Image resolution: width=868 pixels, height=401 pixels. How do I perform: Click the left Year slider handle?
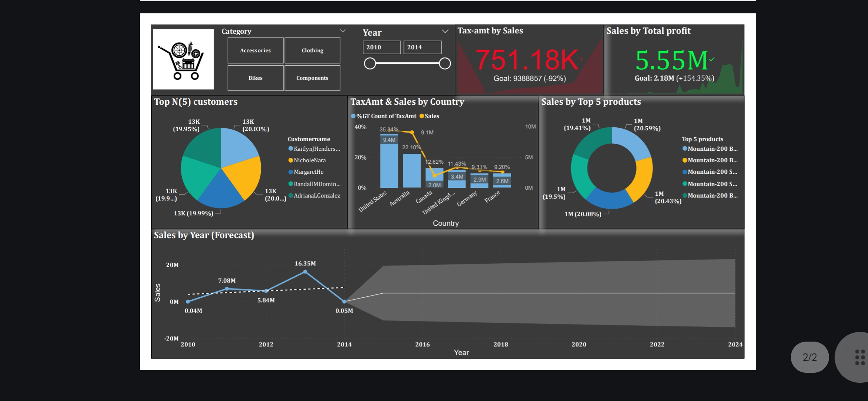click(370, 63)
